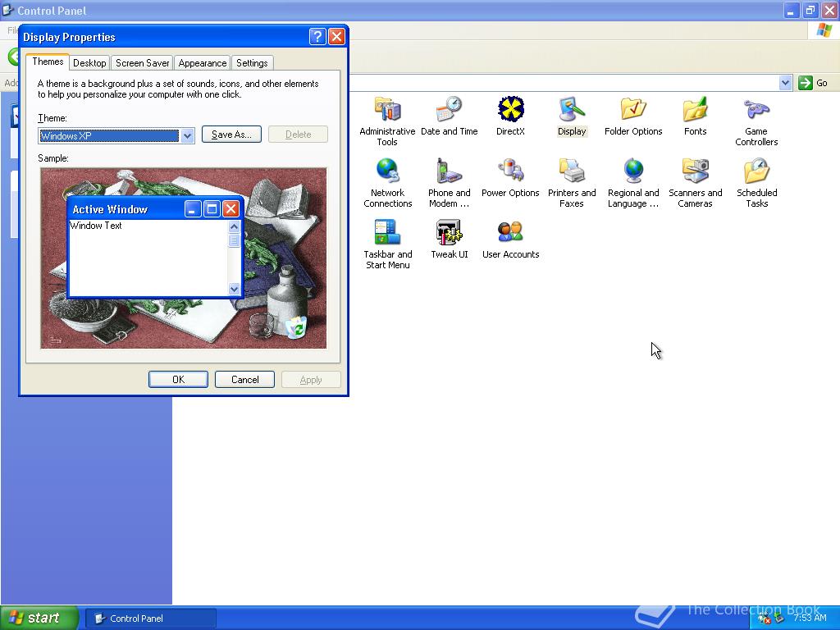
Task: Click the Start button
Action: click(39, 618)
